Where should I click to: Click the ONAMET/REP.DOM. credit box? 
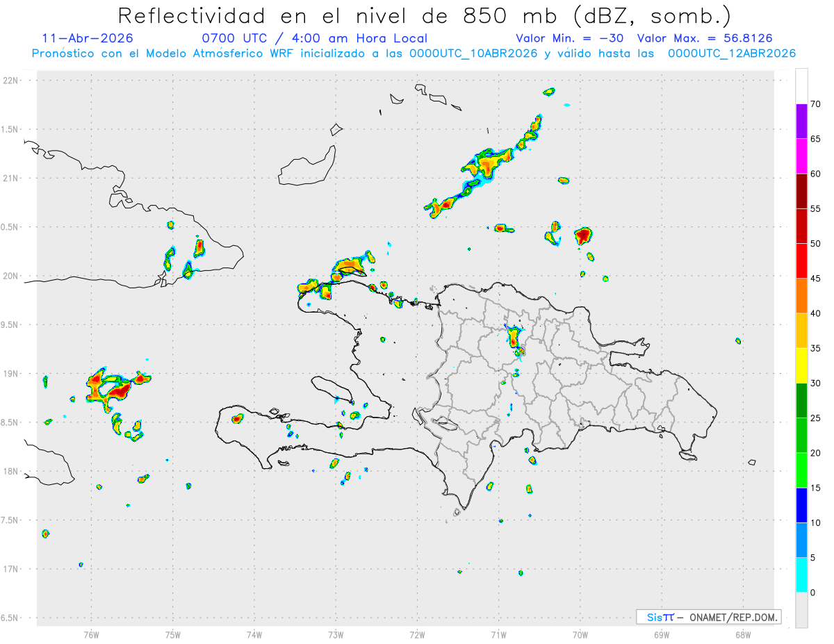(x=708, y=617)
